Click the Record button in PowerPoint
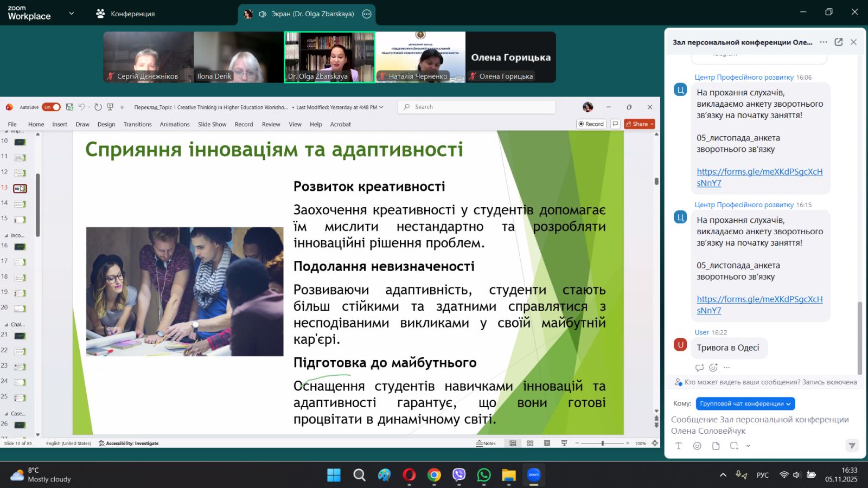The height and width of the screenshot is (488, 868). (x=591, y=124)
